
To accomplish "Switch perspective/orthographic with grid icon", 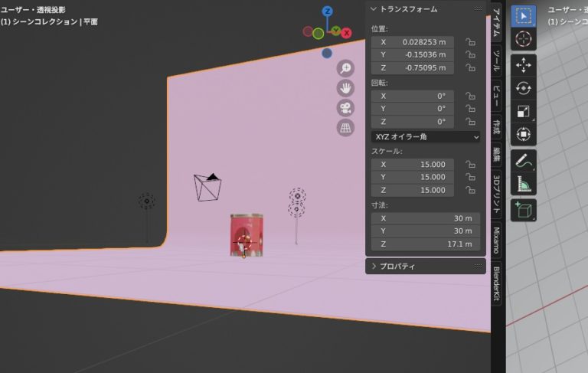I will tap(345, 128).
